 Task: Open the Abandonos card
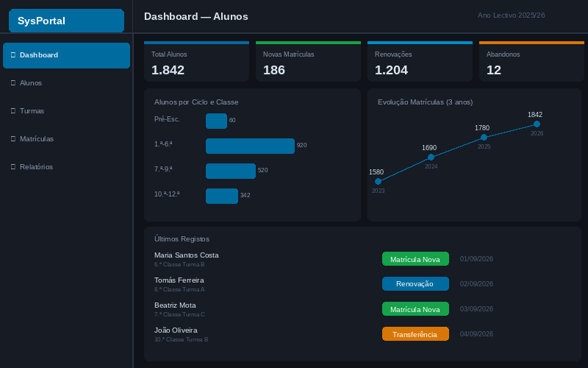pyautogui.click(x=531, y=61)
